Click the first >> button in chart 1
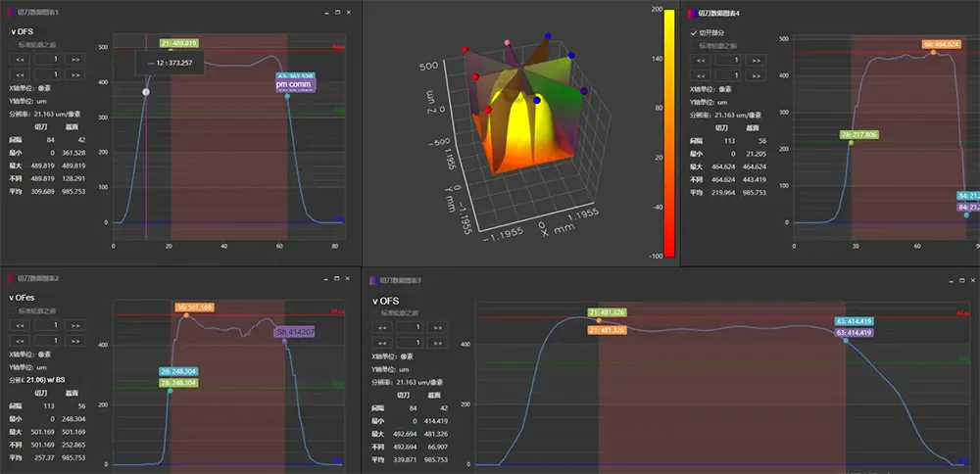 pyautogui.click(x=75, y=60)
